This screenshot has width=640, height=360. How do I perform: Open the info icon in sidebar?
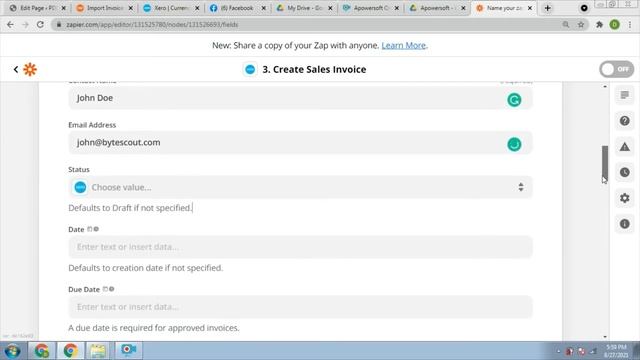(x=624, y=224)
